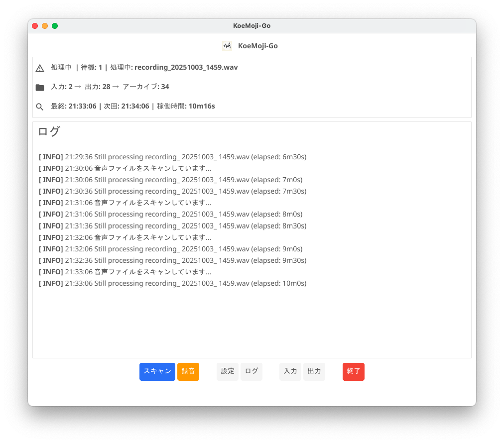Click the KoeMoji-Go window title bar
The width and height of the screenshot is (504, 443).
click(x=252, y=25)
